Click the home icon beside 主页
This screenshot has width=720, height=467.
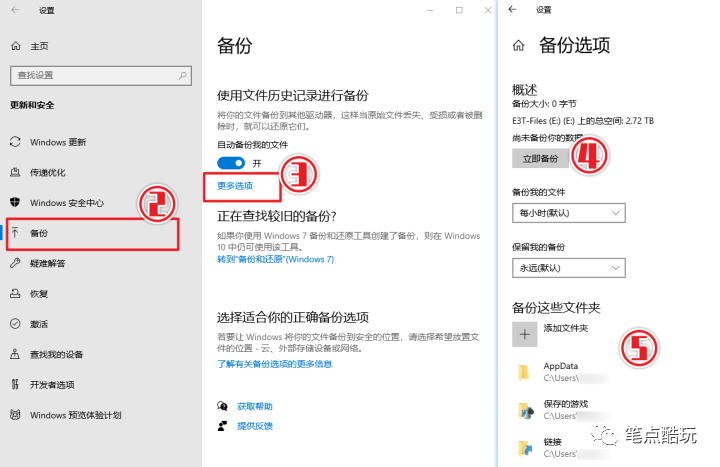click(16, 46)
